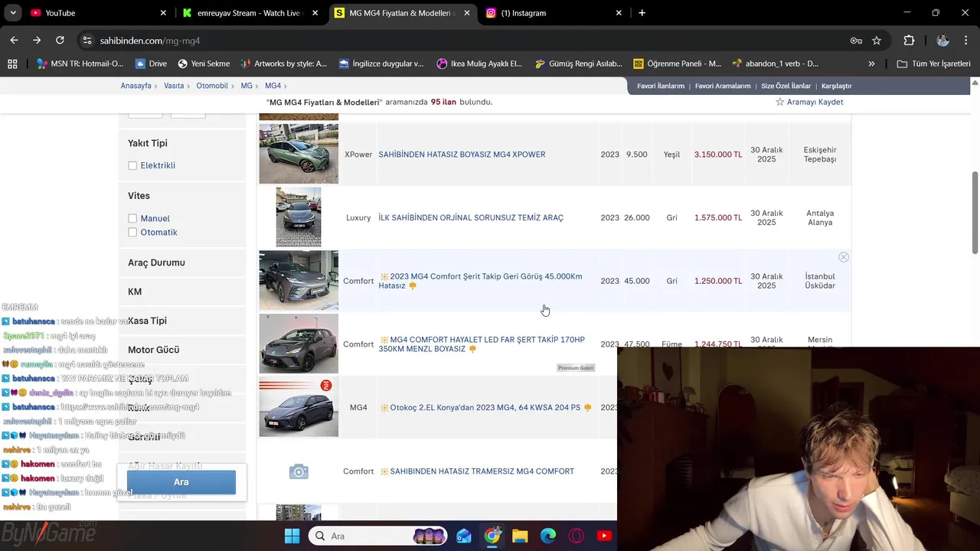Open Microsoft Edge from taskbar
980x551 pixels.
pos(548,536)
